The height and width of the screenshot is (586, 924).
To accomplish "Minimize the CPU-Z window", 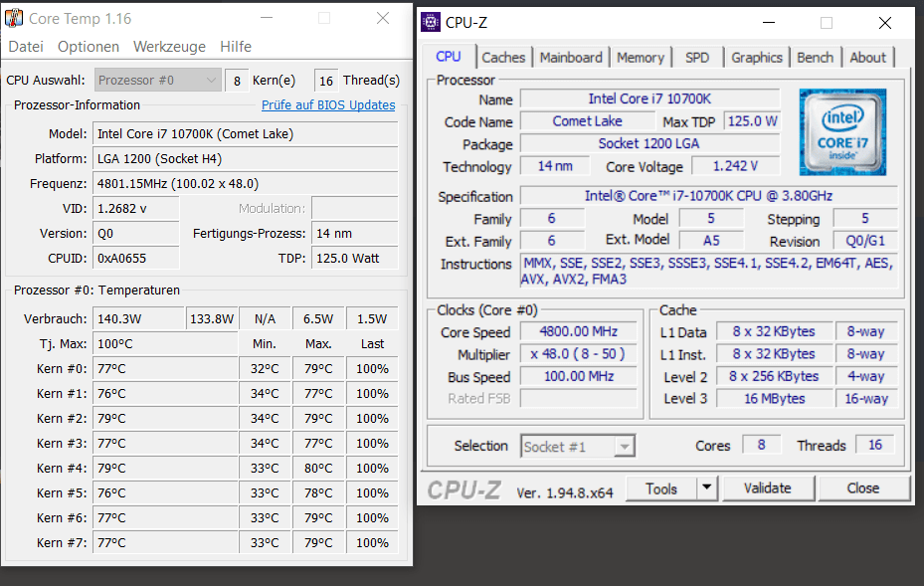I will [769, 23].
